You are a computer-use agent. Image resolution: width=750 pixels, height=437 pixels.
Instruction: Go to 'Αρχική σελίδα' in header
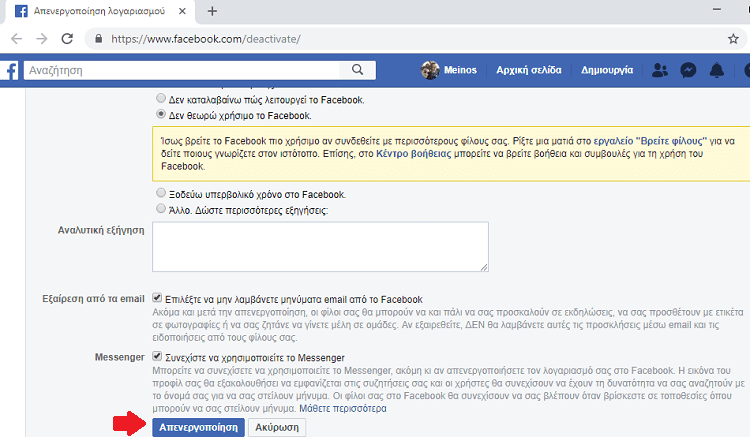pyautogui.click(x=530, y=71)
